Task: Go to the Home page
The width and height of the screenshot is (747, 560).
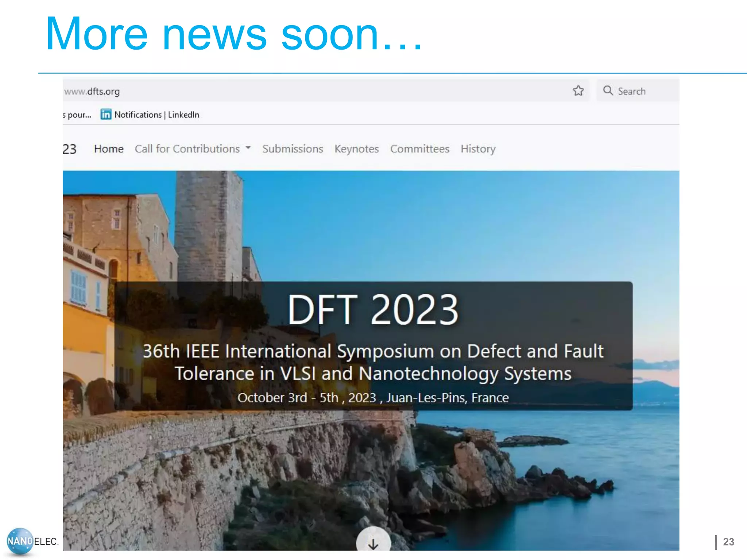Action: (x=109, y=149)
